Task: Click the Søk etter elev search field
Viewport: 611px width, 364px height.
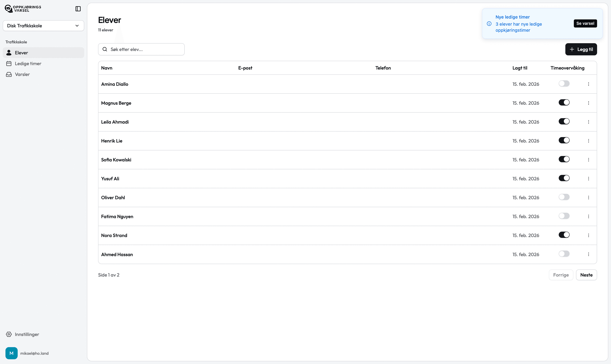Action: [x=141, y=49]
